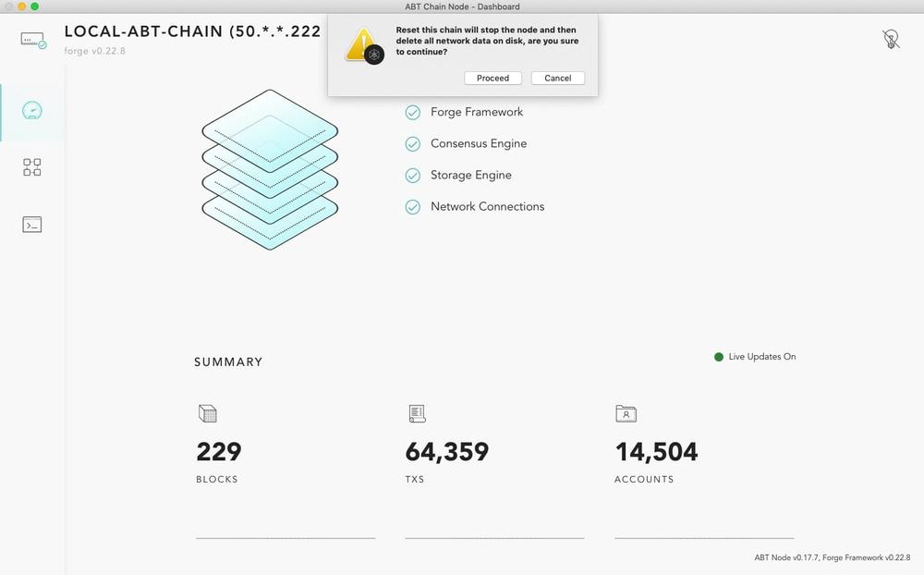
Task: Click the Forge Framework check icon
Action: coord(412,112)
